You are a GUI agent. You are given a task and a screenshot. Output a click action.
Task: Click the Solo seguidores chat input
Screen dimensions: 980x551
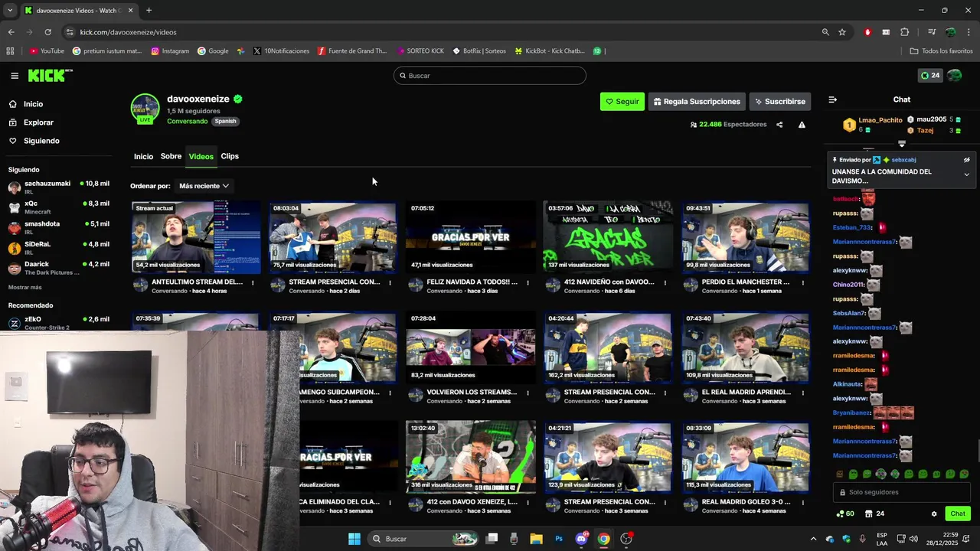pos(901,492)
